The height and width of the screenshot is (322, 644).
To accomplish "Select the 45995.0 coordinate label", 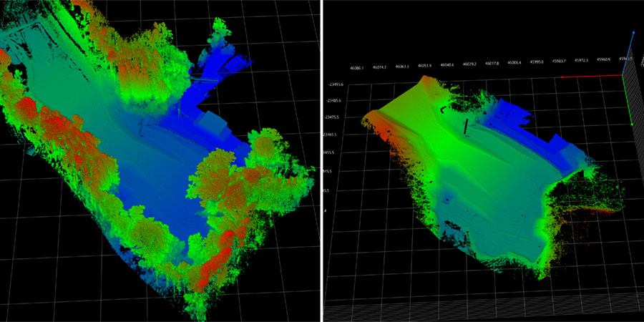I will [537, 62].
